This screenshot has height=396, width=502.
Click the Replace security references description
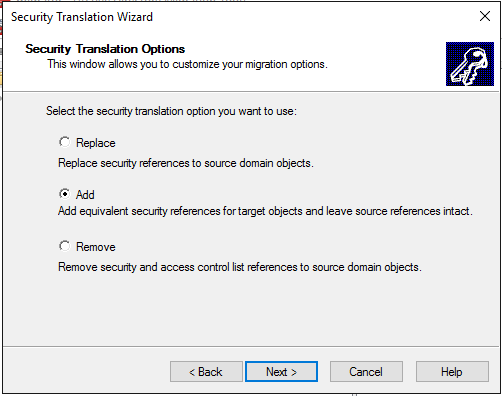(186, 163)
